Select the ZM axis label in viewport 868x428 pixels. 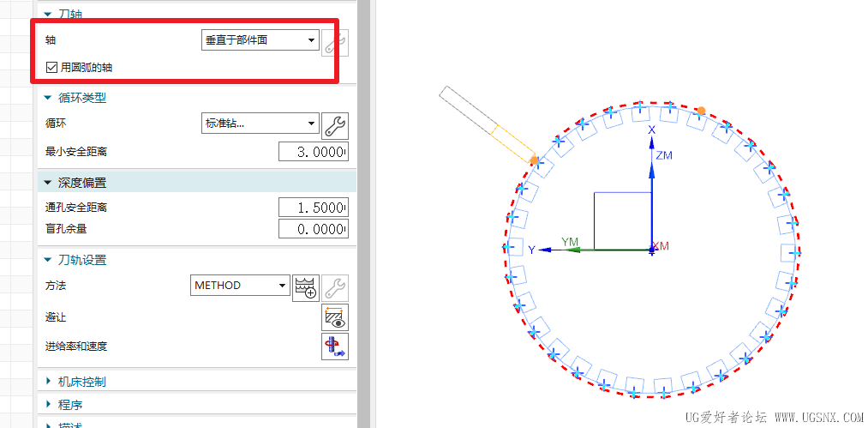coord(664,156)
